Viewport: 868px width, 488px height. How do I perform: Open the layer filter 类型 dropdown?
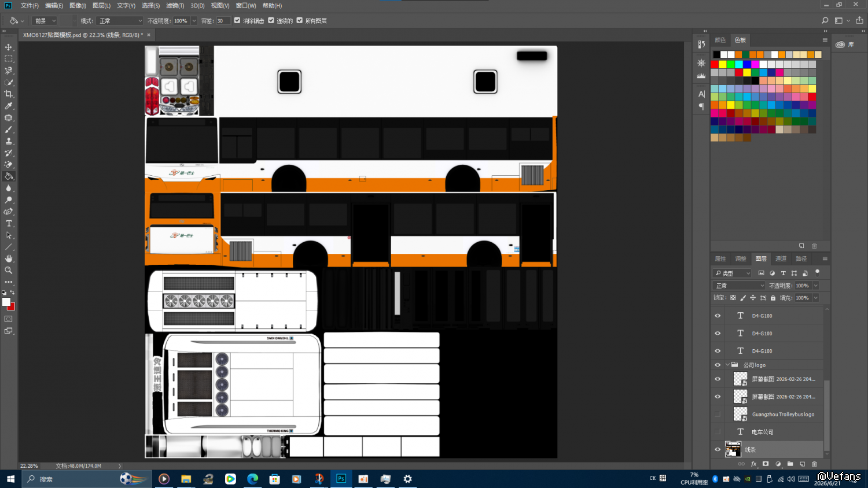pyautogui.click(x=732, y=273)
